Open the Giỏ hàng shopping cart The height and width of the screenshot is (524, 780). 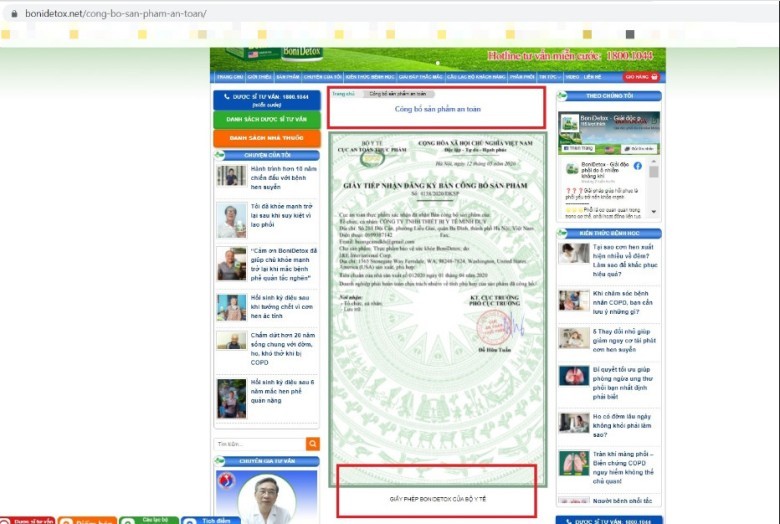pyautogui.click(x=641, y=76)
